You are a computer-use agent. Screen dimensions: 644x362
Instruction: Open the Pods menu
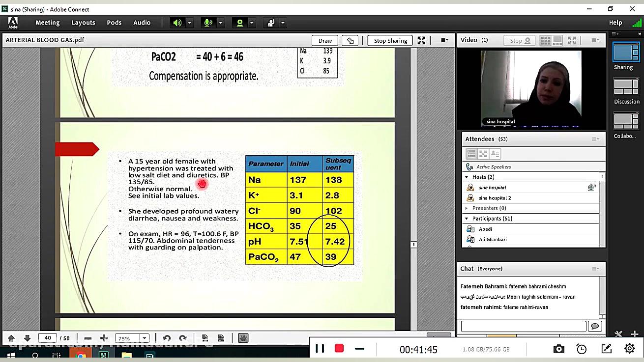tap(114, 23)
